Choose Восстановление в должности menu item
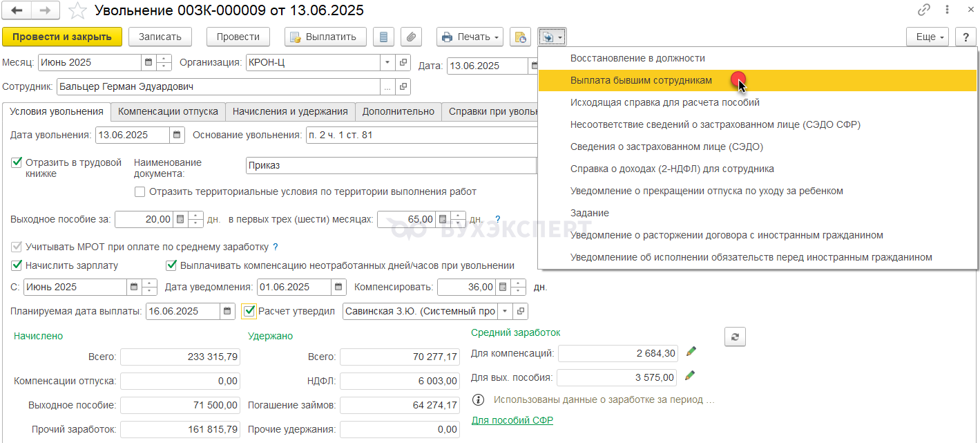The width and height of the screenshot is (980, 443). click(x=758, y=58)
